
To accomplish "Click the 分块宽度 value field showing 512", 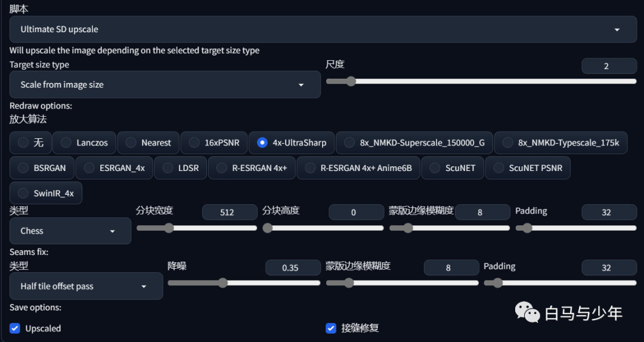I will [230, 212].
